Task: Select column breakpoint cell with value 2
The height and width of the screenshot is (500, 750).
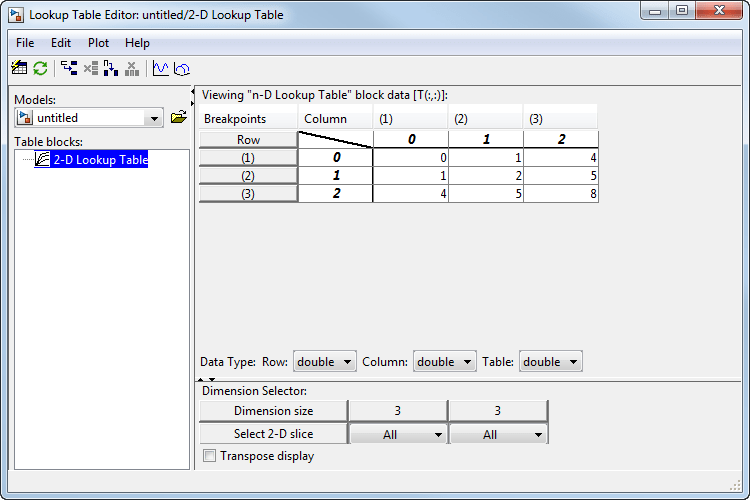Action: point(561,139)
